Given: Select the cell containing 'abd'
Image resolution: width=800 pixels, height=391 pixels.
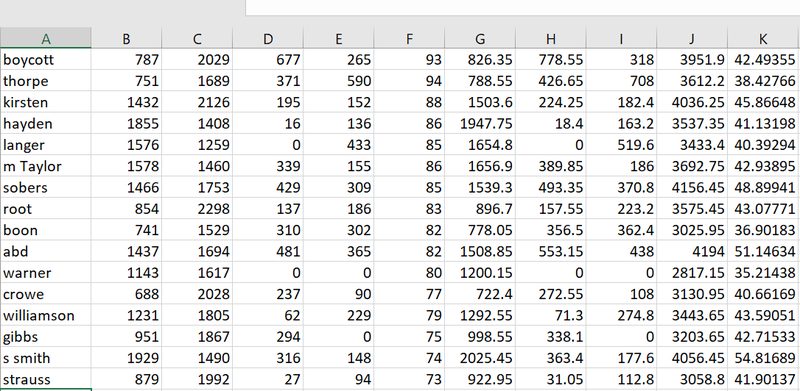Looking at the screenshot, I should point(46,252).
